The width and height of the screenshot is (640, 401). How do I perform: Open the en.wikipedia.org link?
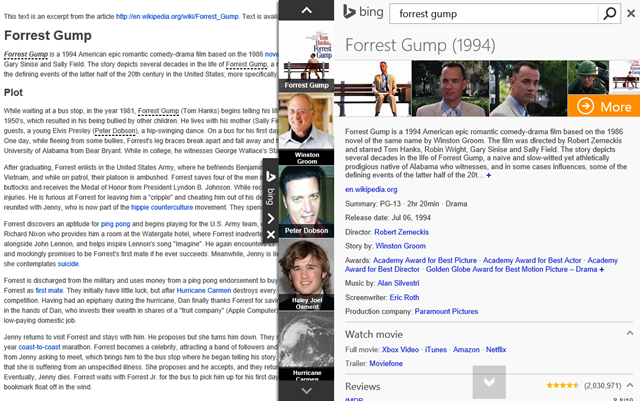point(371,189)
